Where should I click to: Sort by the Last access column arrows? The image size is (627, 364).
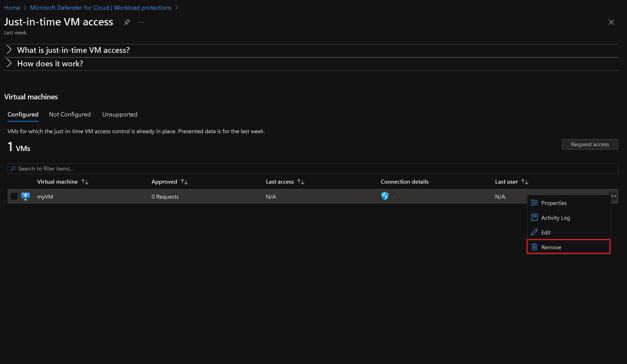301,182
